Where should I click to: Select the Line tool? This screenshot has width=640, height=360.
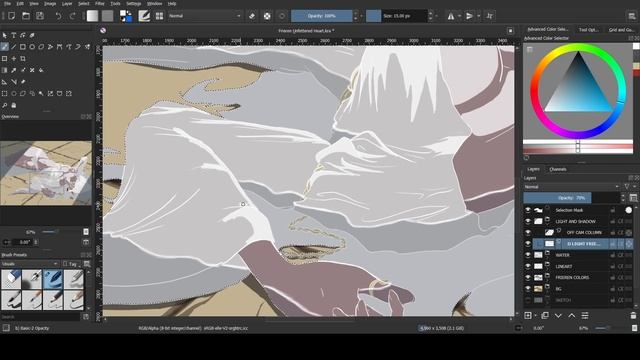[x=13, y=47]
